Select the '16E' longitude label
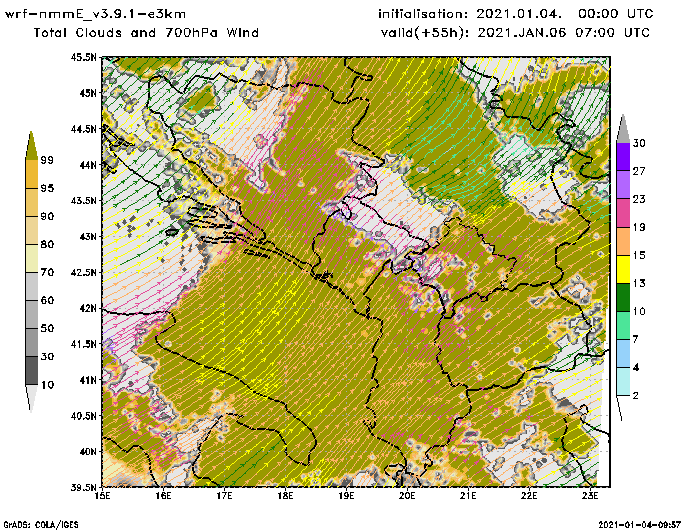Viewport: 700px width, 530px height. (163, 496)
